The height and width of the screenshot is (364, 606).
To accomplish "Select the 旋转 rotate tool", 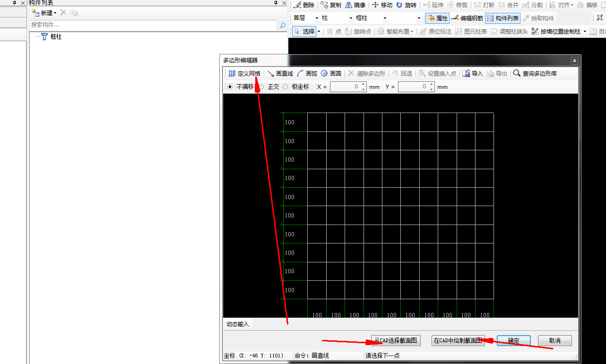I will coord(407,5).
